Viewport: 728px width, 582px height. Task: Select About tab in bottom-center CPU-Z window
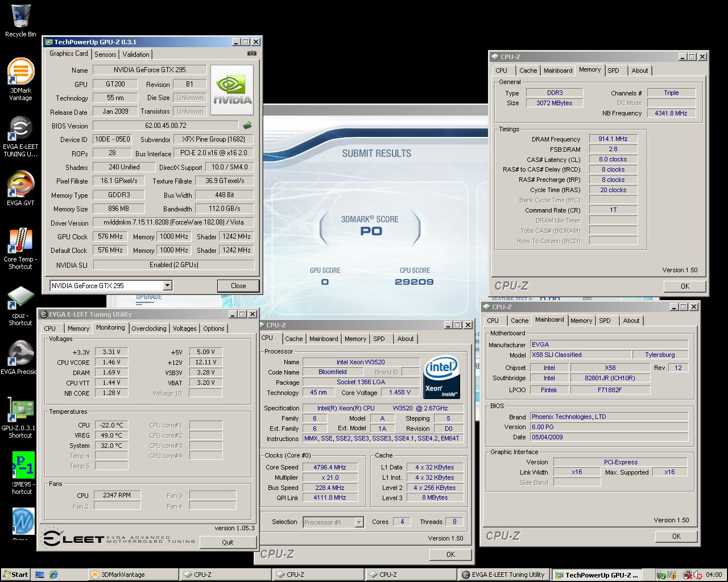coord(406,339)
